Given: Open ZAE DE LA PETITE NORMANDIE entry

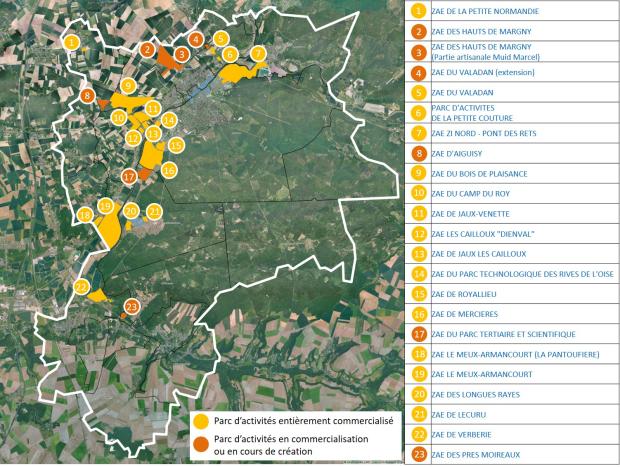Looking at the screenshot, I should pyautogui.click(x=485, y=11).
